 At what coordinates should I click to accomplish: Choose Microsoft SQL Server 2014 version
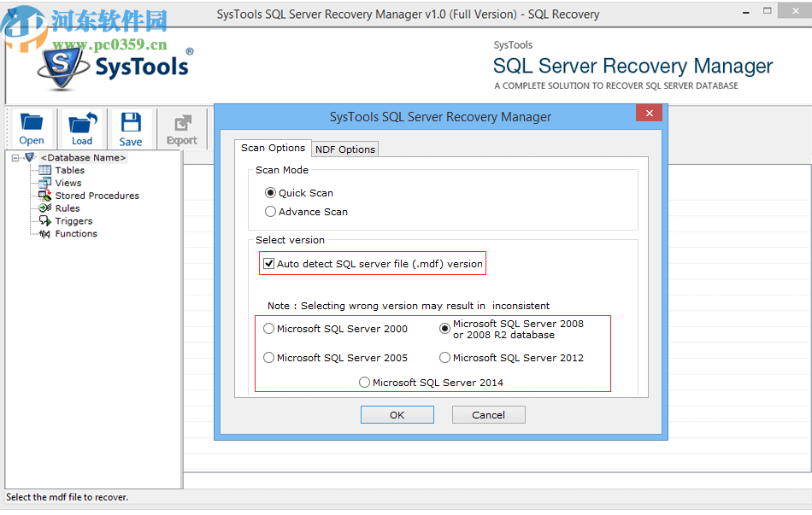point(364,382)
